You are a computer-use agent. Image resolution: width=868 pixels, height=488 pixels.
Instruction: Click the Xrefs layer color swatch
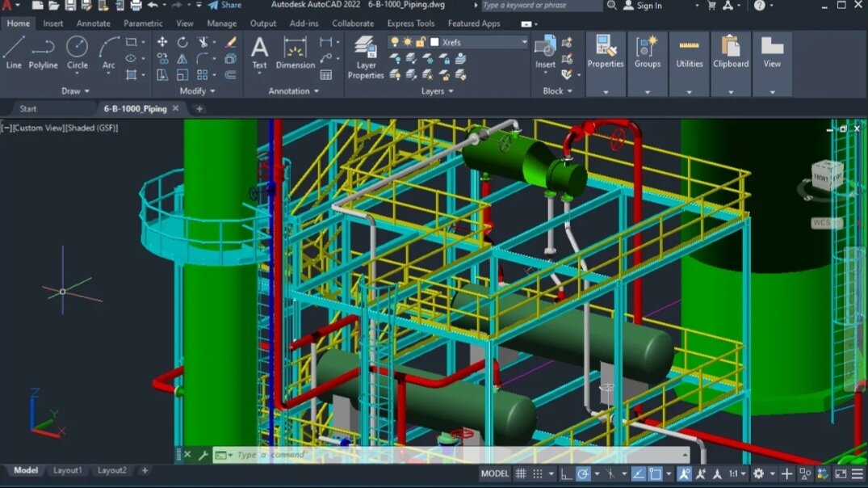tap(434, 42)
